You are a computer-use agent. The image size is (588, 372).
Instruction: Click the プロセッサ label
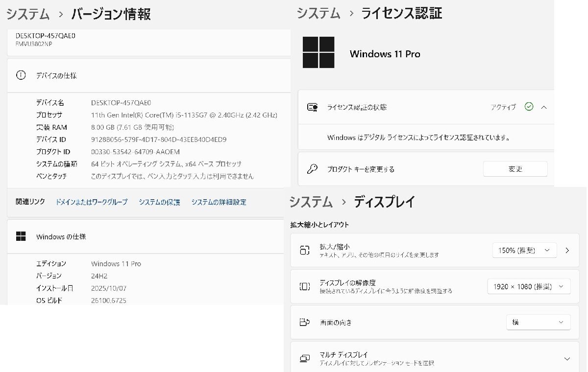[x=49, y=115]
